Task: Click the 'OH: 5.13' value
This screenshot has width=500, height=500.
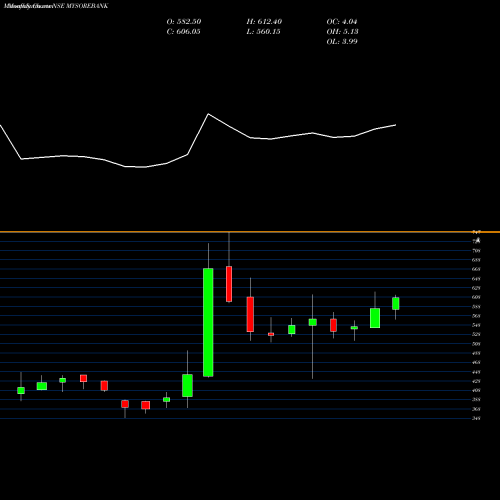Action: click(342, 32)
